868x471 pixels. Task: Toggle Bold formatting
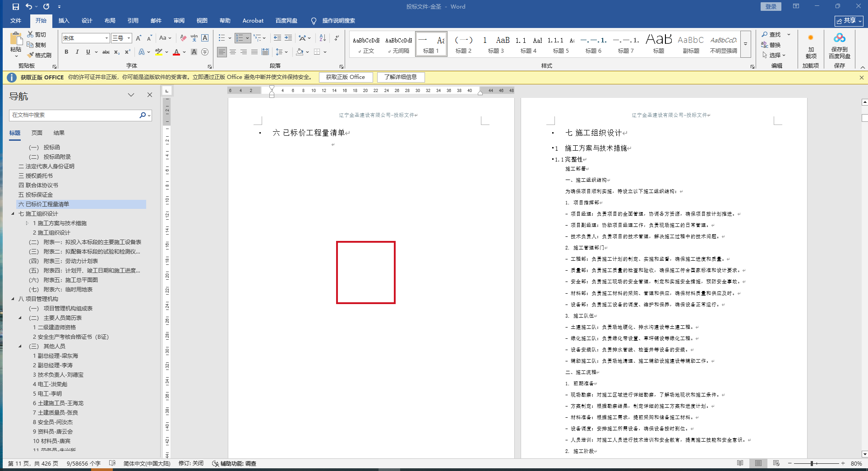click(x=66, y=52)
